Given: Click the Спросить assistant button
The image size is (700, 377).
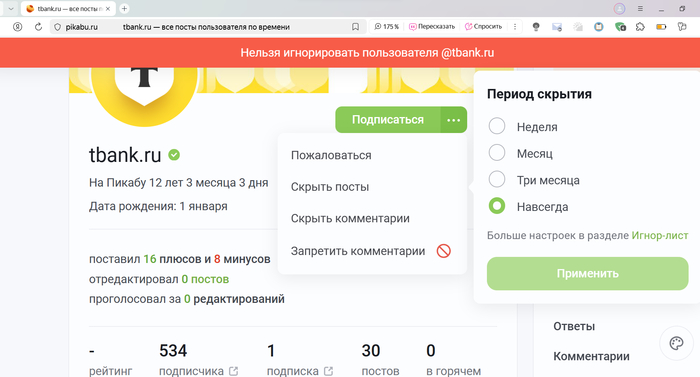Looking at the screenshot, I should (x=483, y=27).
